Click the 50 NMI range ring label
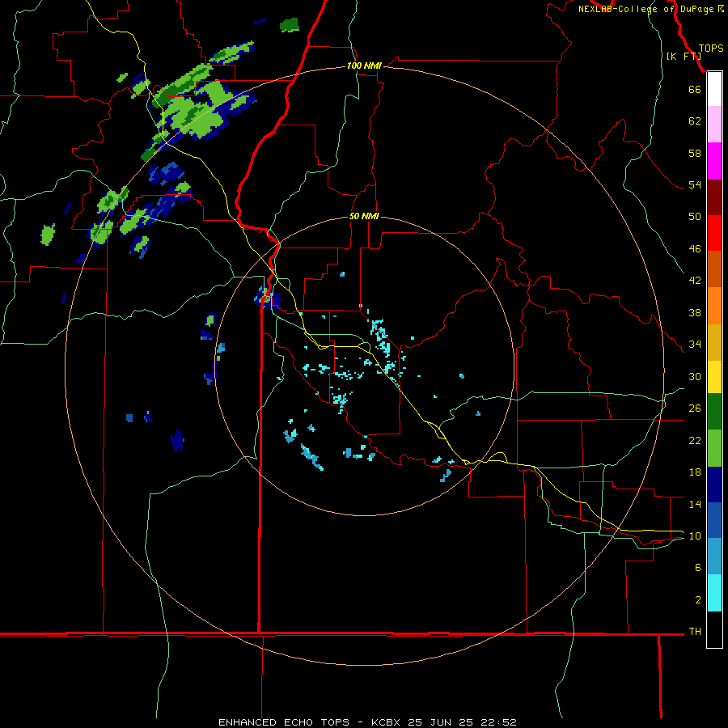 (364, 216)
